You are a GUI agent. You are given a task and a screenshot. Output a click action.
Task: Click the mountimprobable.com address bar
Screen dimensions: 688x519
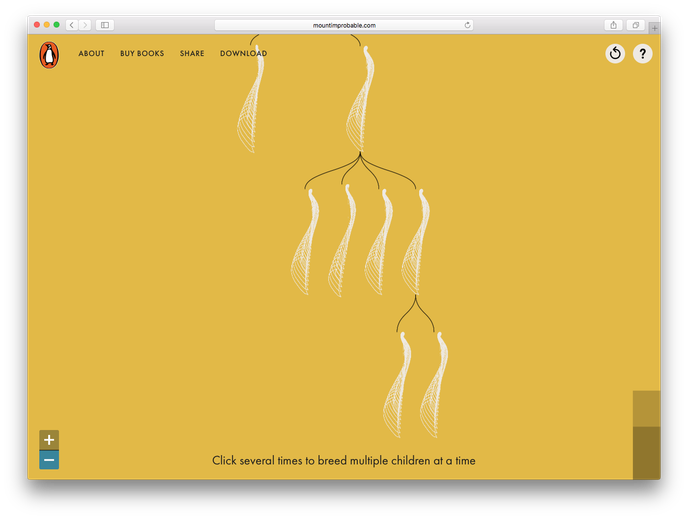click(343, 25)
